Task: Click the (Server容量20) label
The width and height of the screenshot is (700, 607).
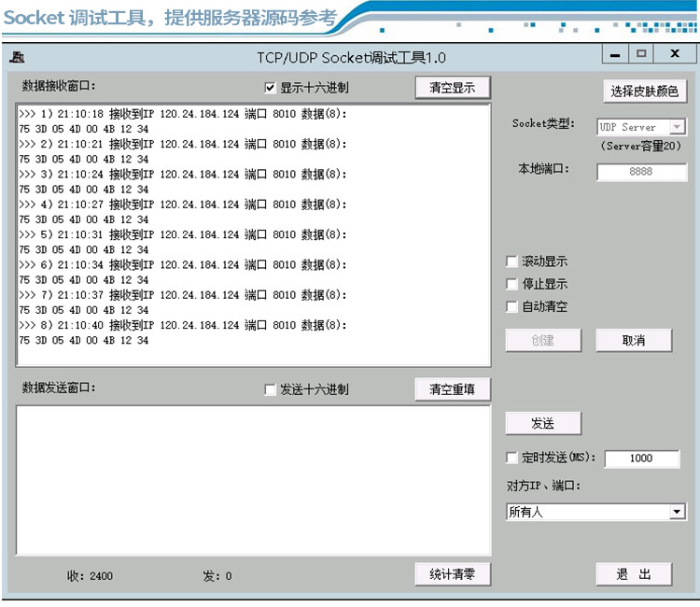Action: click(x=640, y=146)
